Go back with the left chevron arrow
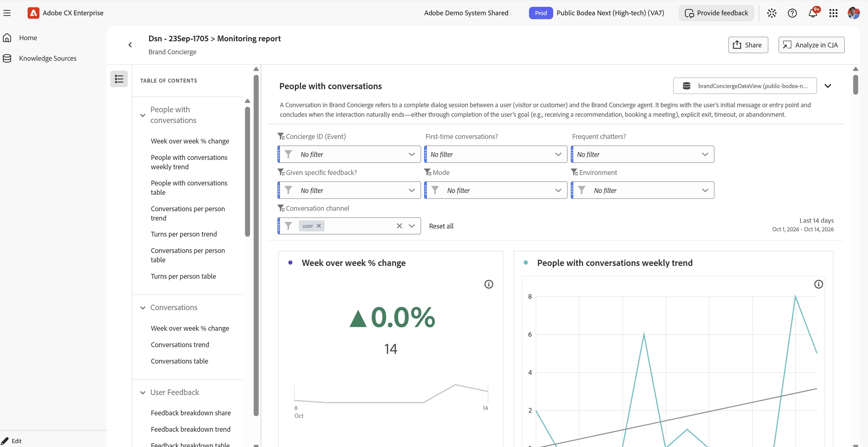This screenshot has height=447, width=868. (130, 45)
